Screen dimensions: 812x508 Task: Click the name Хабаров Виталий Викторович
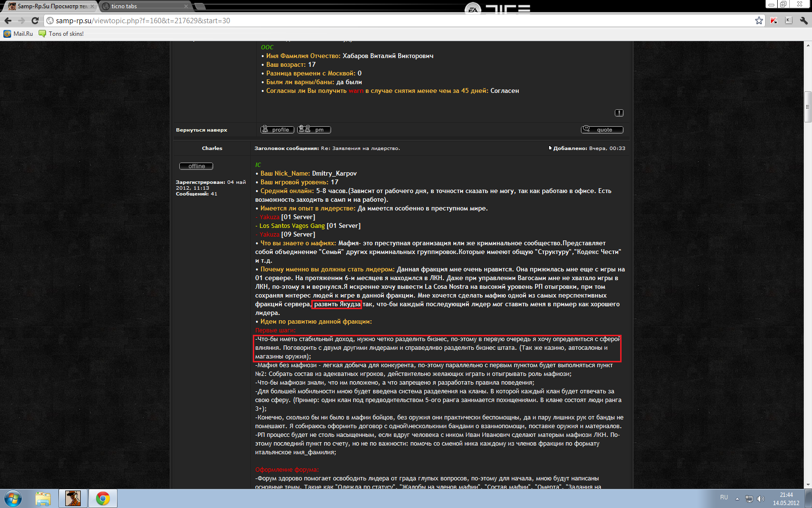tap(388, 56)
